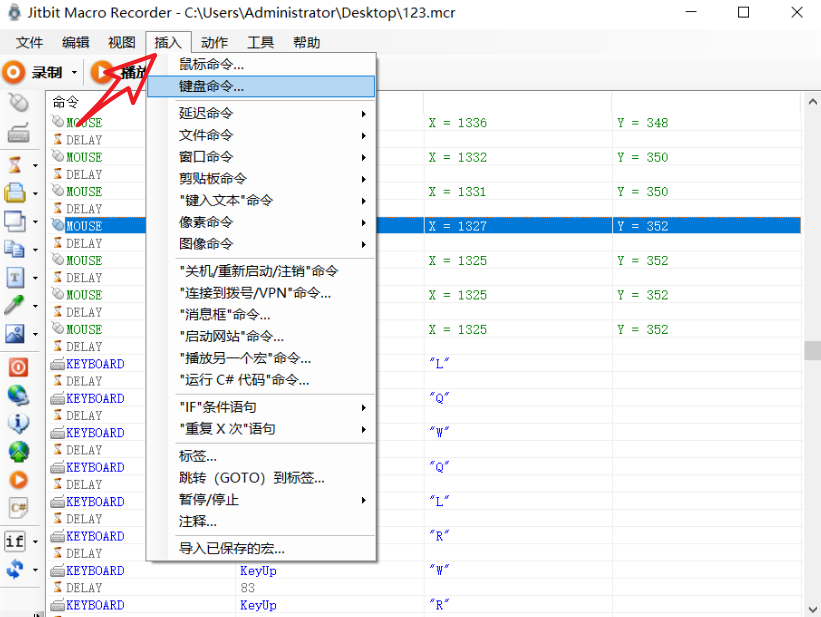Expand the 窗口命令 submenu
Screen dimensions: 821x617
(261, 157)
